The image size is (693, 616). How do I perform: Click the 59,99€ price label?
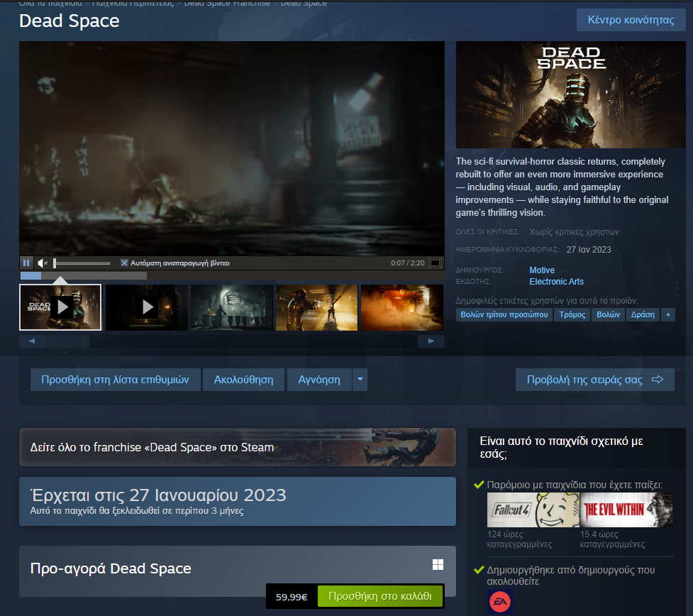click(x=292, y=597)
